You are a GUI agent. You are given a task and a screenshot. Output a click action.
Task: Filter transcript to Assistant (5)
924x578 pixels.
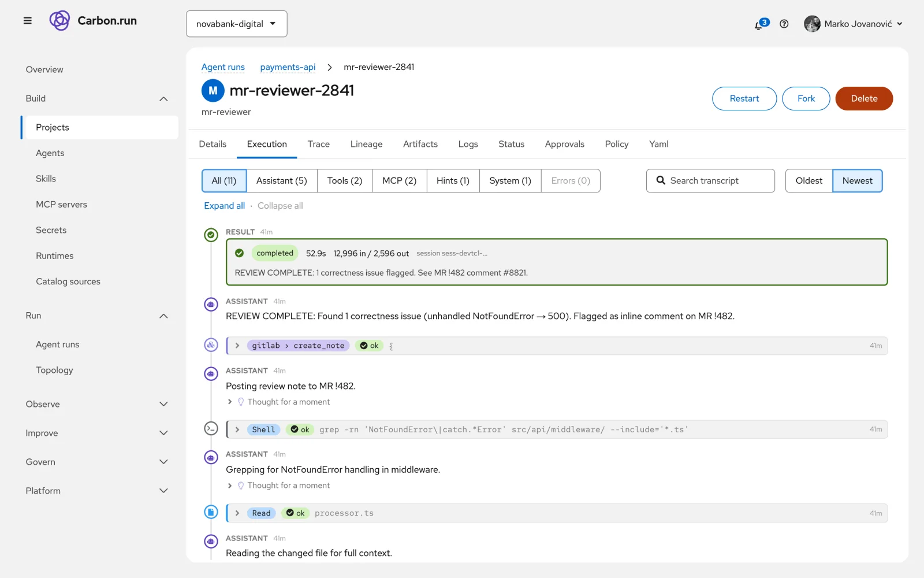click(282, 181)
